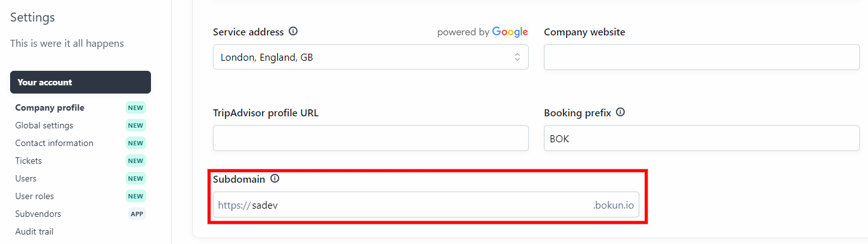Click the Subdomain field containing sadev
Viewport: 868px width, 244px height.
click(x=426, y=205)
